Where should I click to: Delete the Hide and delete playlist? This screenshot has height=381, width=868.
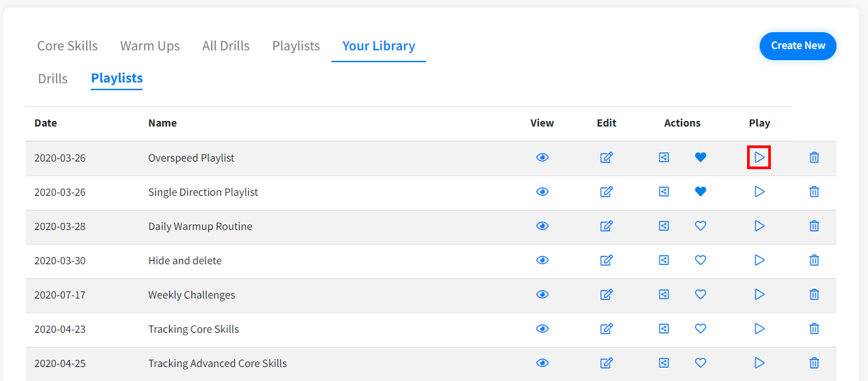click(813, 260)
